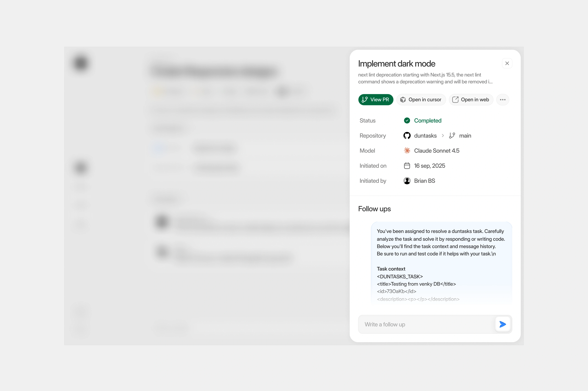The width and height of the screenshot is (588, 391).
Task: Click the GitHub icon next to duntasks
Action: click(407, 135)
